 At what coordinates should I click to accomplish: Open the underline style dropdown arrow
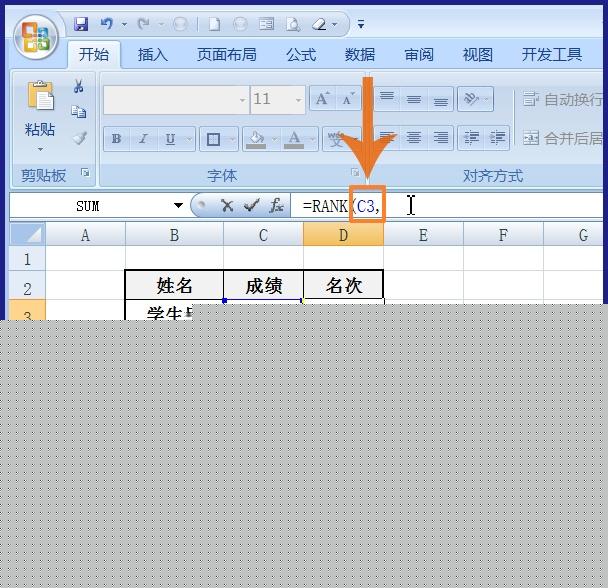point(189,138)
